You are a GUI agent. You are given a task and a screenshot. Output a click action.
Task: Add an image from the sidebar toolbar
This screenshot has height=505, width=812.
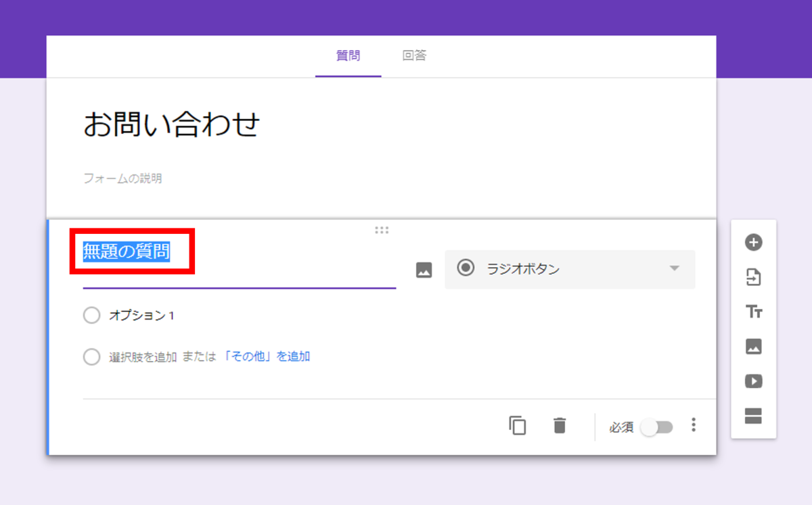point(753,347)
